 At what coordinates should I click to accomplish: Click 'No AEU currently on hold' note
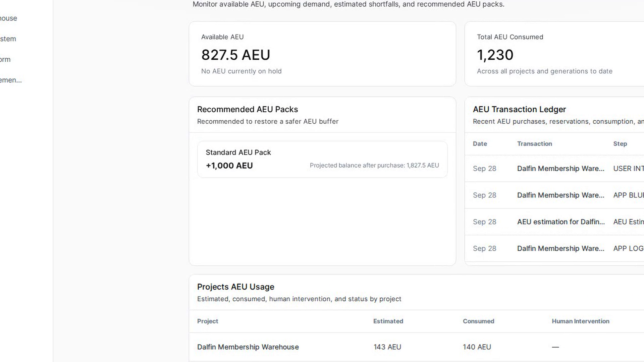(x=241, y=71)
